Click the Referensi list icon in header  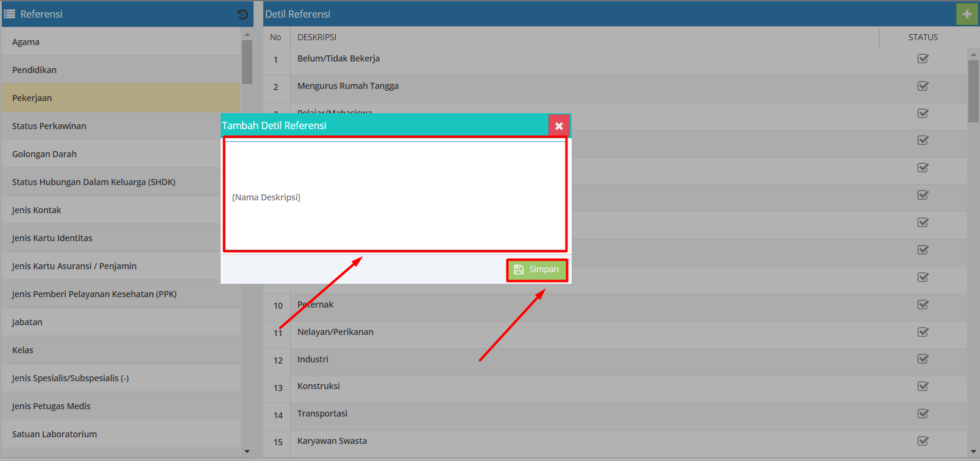(10, 14)
